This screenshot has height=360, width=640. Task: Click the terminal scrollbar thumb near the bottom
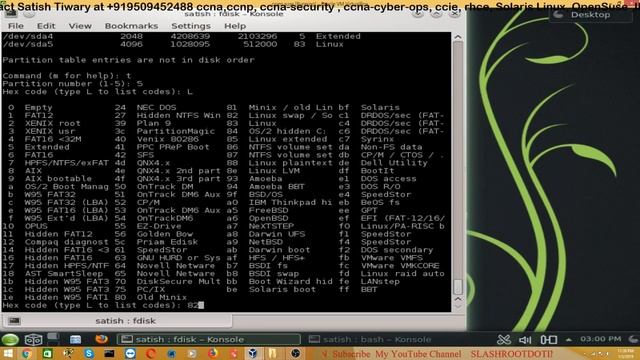coord(458,287)
